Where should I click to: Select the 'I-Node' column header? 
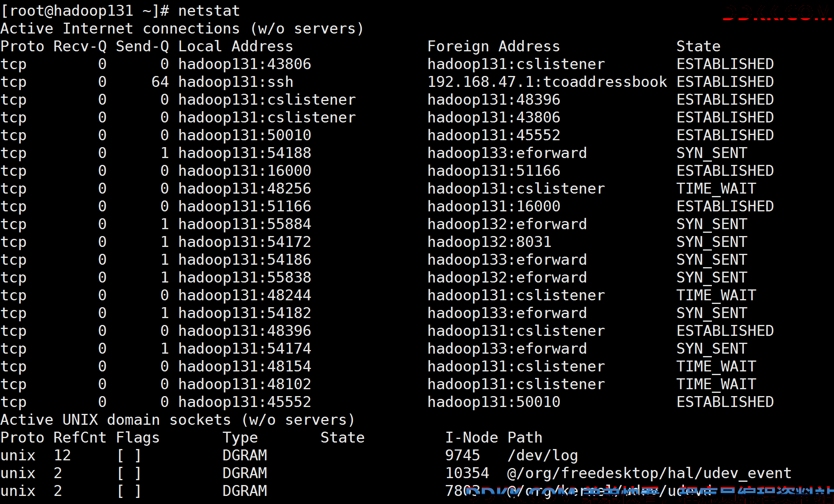(472, 438)
